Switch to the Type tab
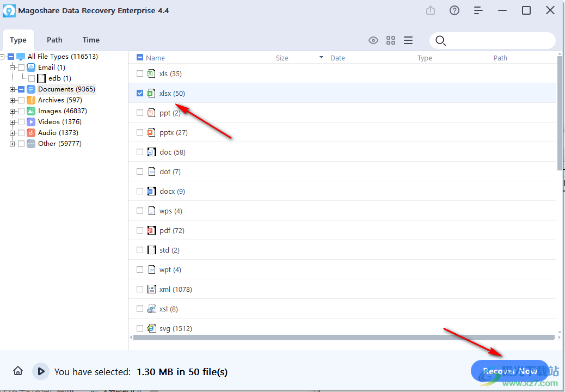The image size is (565, 392). pos(18,40)
